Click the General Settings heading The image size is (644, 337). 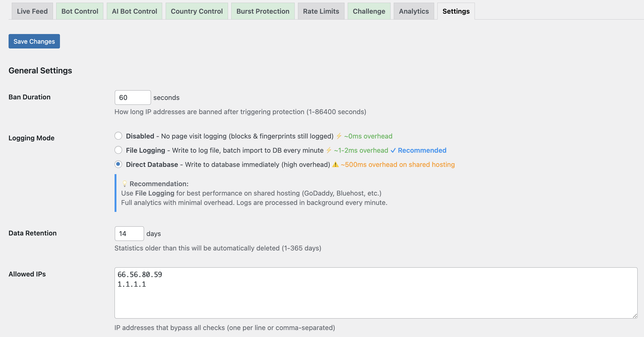tap(40, 70)
